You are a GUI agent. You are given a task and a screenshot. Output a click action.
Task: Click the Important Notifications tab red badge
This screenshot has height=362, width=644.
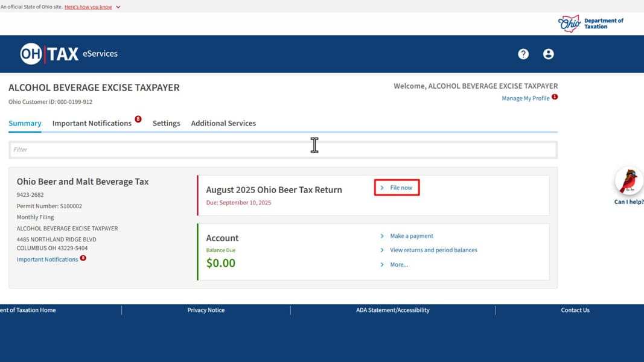click(138, 119)
